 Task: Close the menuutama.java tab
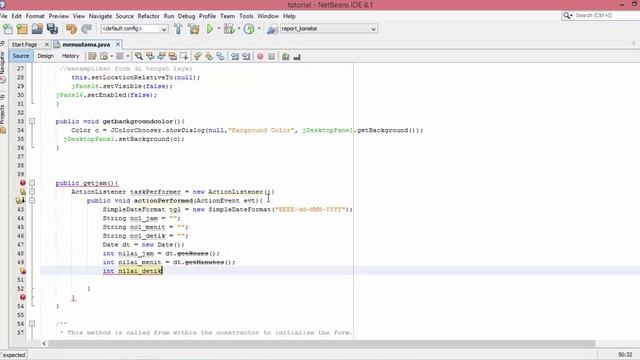[118, 44]
